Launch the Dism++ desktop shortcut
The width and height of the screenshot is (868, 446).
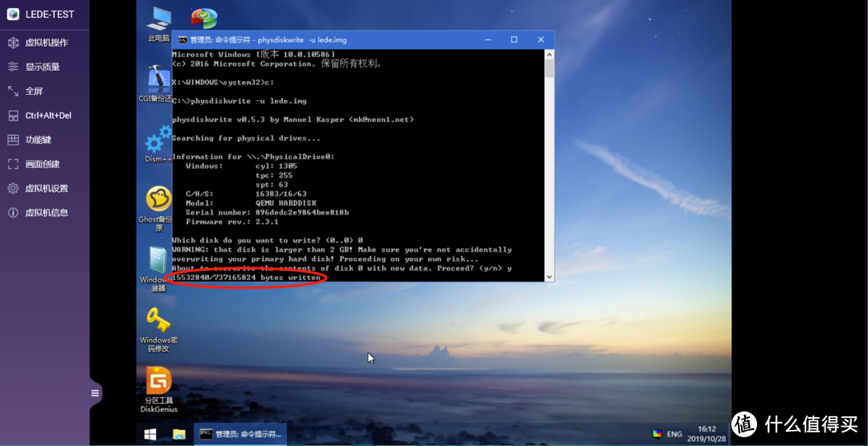pos(158,143)
